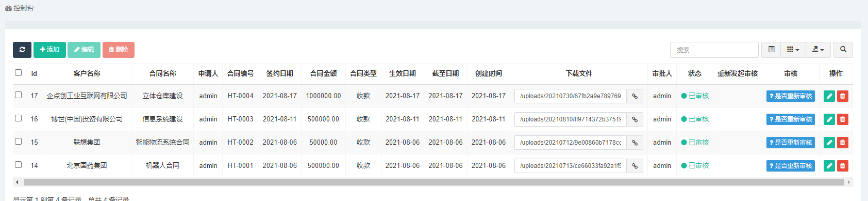Toggle table card view icon

pos(771,50)
